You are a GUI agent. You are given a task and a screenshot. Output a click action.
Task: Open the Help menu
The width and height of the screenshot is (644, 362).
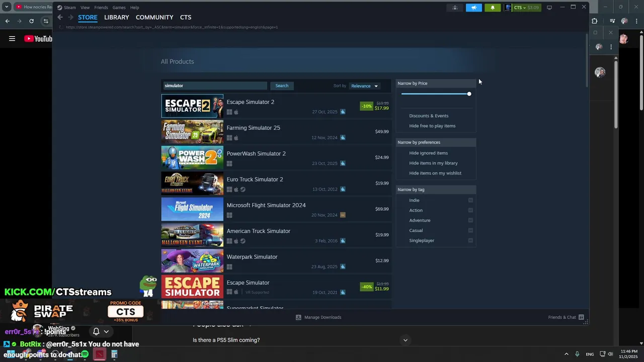tap(134, 8)
